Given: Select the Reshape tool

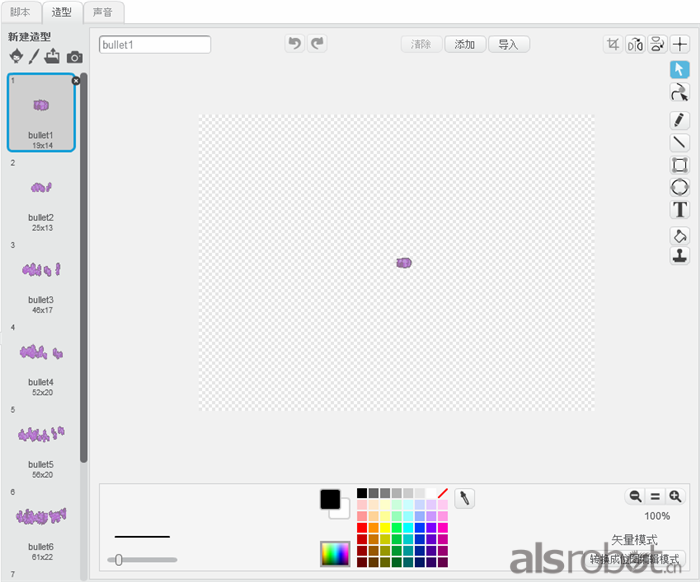Looking at the screenshot, I should [679, 92].
